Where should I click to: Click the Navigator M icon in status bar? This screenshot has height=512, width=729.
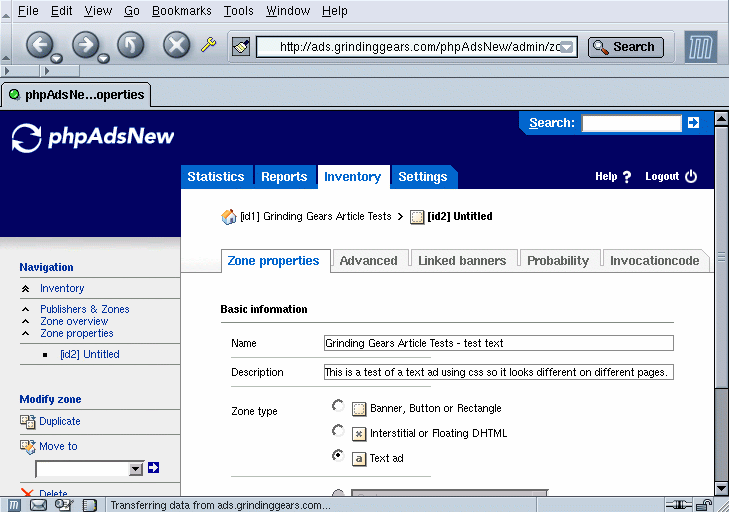pyautogui.click(x=14, y=505)
